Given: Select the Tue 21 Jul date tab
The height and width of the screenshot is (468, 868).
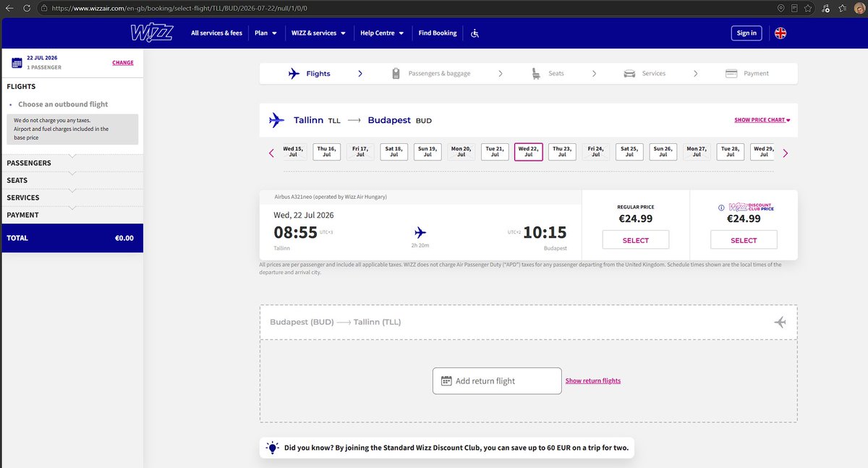Looking at the screenshot, I should click(495, 152).
